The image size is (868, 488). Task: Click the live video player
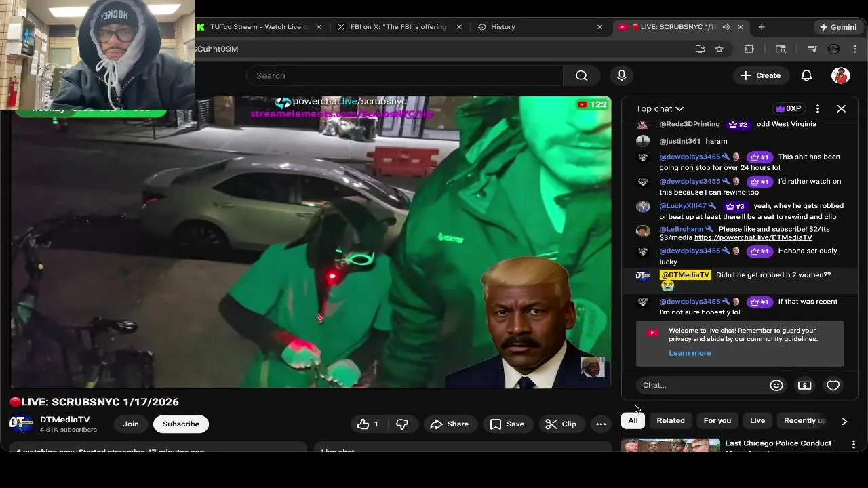click(x=311, y=242)
